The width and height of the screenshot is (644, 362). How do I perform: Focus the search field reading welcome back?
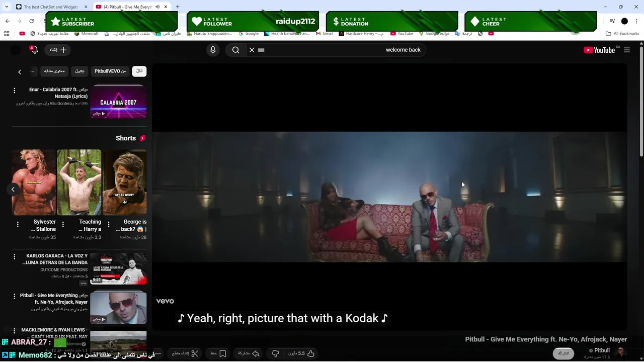click(x=342, y=50)
